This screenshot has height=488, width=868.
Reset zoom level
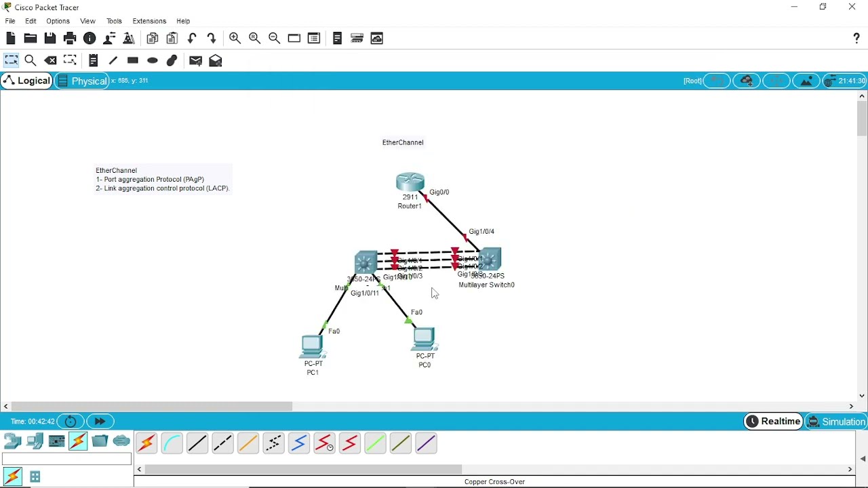[x=255, y=39]
